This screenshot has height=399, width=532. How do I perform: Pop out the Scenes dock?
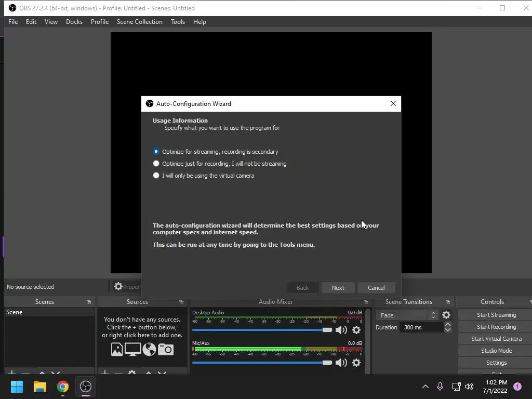pyautogui.click(x=88, y=302)
